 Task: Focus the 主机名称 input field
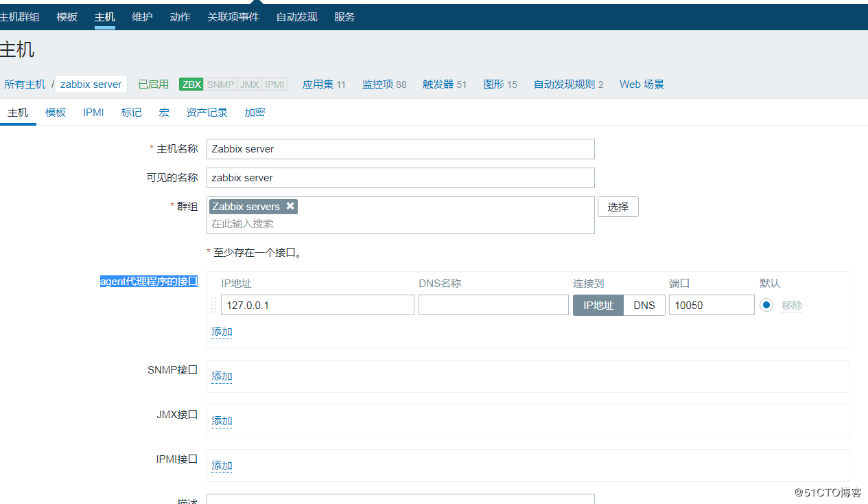pyautogui.click(x=401, y=149)
